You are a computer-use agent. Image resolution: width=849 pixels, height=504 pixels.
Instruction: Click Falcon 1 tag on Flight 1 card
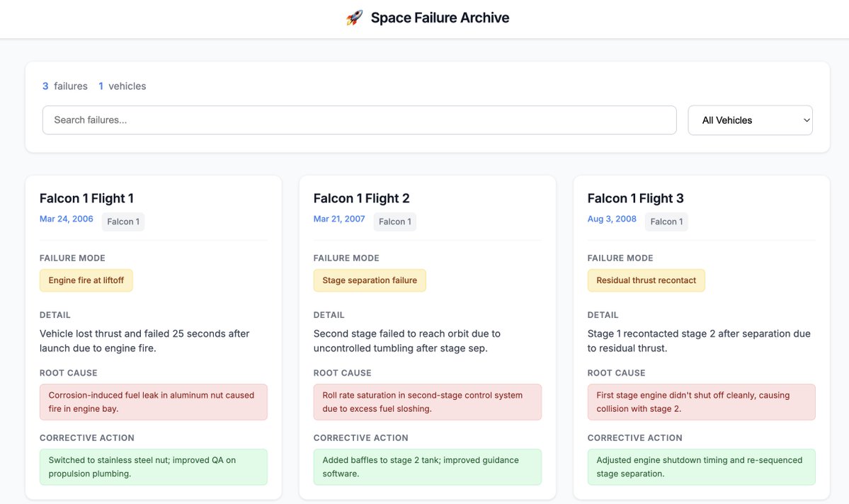click(123, 222)
